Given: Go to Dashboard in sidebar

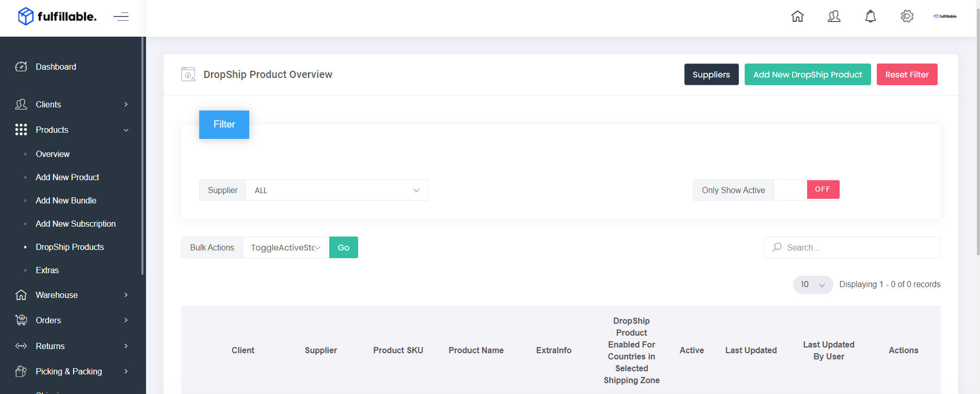Looking at the screenshot, I should pyautogui.click(x=56, y=67).
